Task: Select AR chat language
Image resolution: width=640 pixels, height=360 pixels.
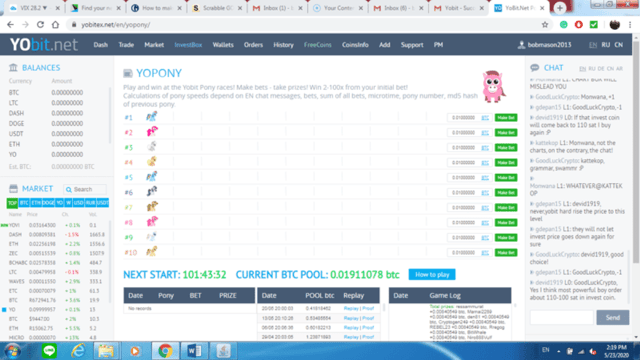Action: [619, 69]
